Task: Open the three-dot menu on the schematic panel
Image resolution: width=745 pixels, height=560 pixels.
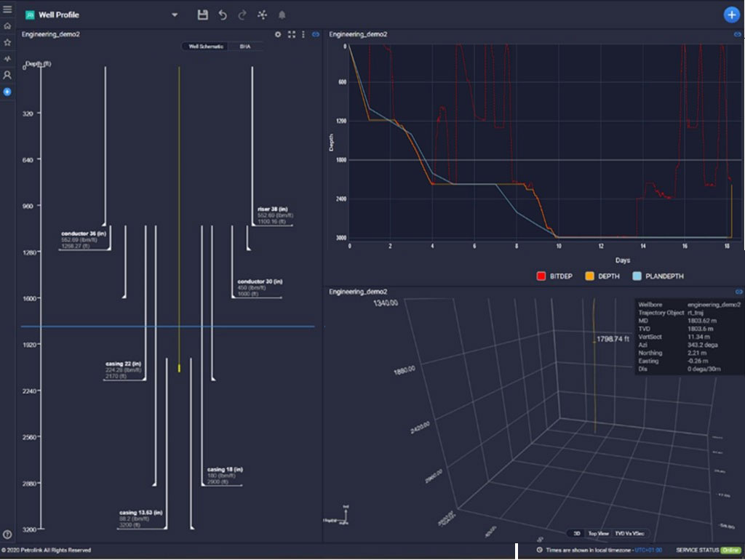Action: coord(303,33)
